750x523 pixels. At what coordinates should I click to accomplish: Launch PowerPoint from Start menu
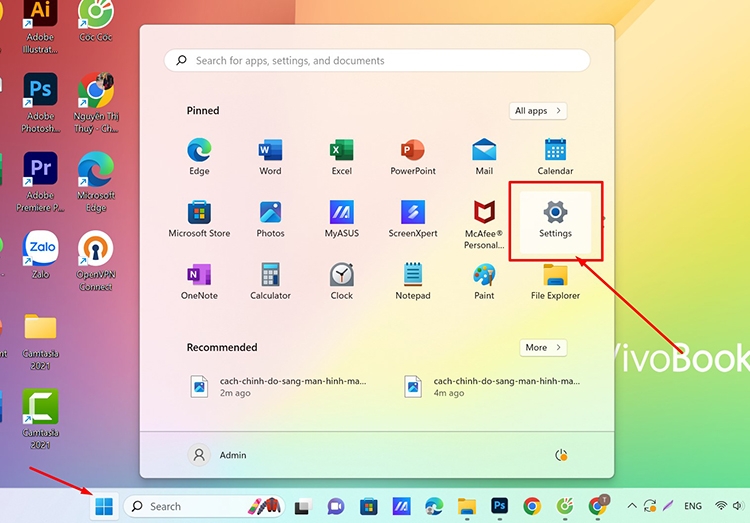click(x=413, y=157)
